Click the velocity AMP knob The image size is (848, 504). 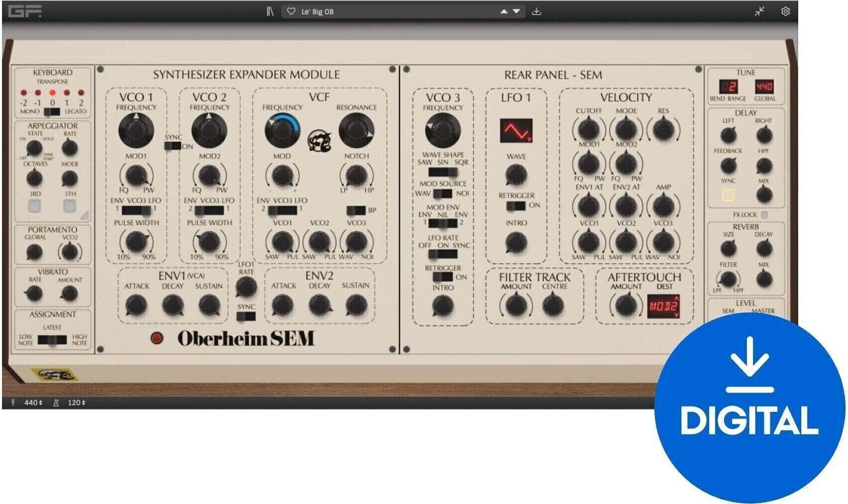(663, 205)
